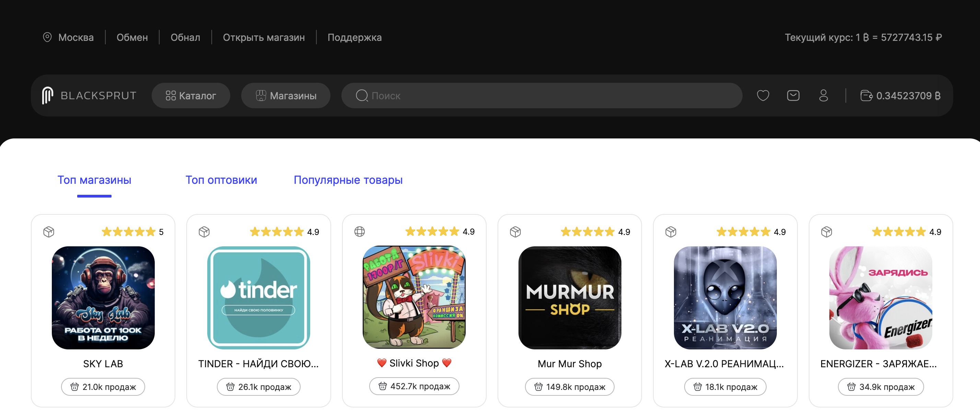Screen dimensions: 980x415
Task: Switch to the Популярные товары tab
Action: pos(348,180)
